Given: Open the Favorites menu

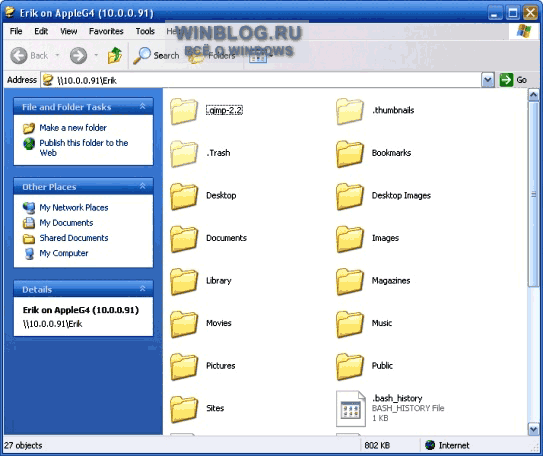Looking at the screenshot, I should click(106, 31).
